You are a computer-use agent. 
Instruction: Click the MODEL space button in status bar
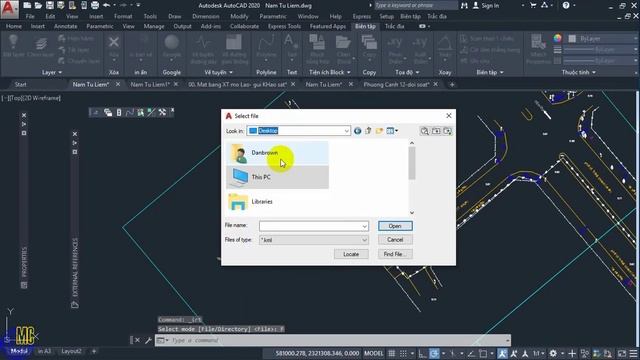point(373,353)
